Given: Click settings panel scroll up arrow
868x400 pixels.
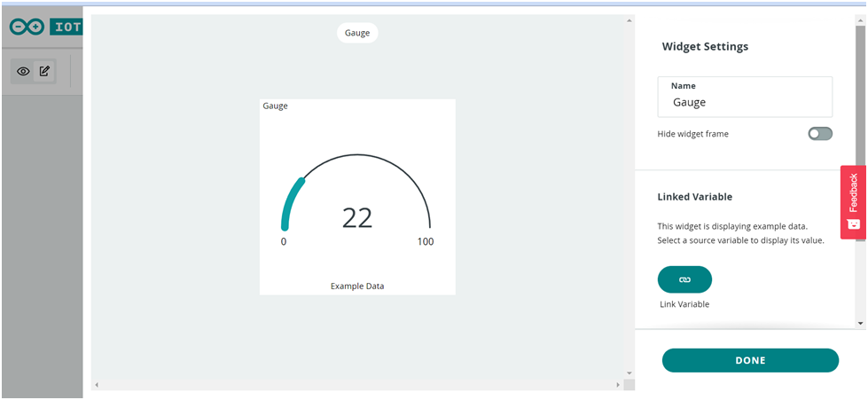Looking at the screenshot, I should 860,21.
